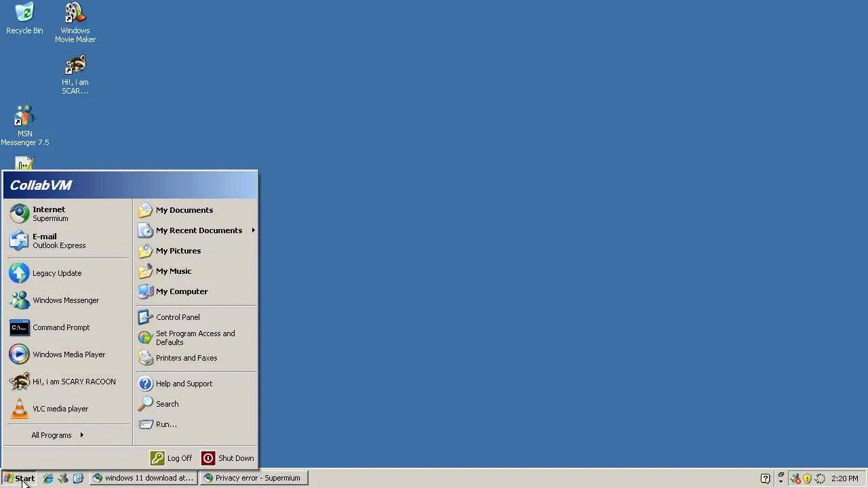Click the dotted circle tray icon
This screenshot has height=488, width=868.
(x=819, y=479)
